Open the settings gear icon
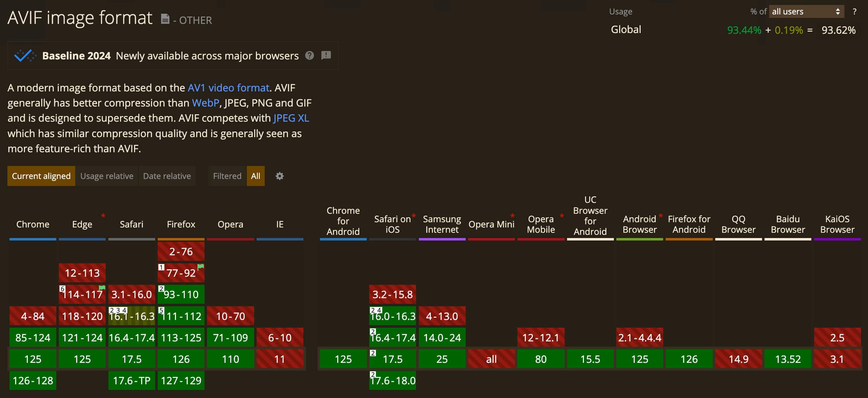Viewport: 868px width, 398px height. pyautogui.click(x=279, y=176)
